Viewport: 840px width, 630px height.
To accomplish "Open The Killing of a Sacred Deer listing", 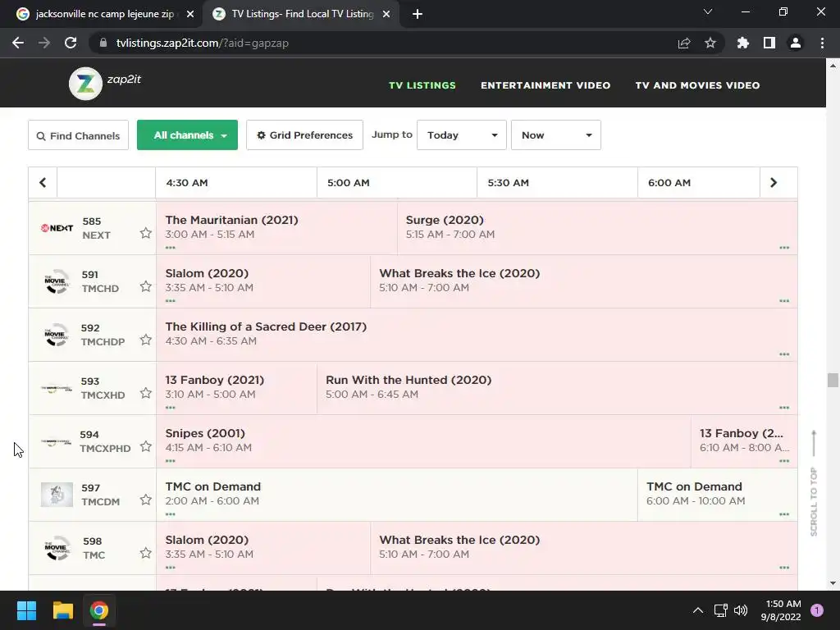I will point(477,335).
